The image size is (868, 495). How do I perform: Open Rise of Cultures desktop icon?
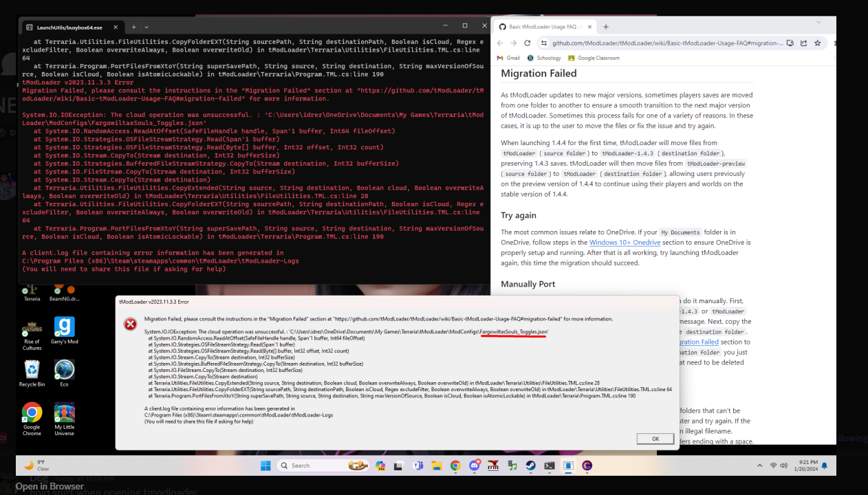pyautogui.click(x=32, y=334)
